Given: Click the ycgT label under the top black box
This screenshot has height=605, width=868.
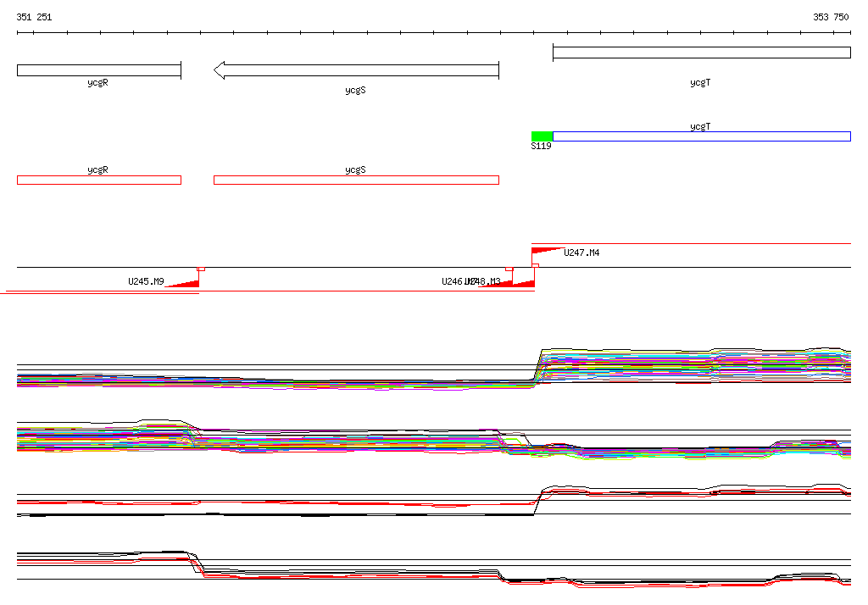Looking at the screenshot, I should (700, 82).
